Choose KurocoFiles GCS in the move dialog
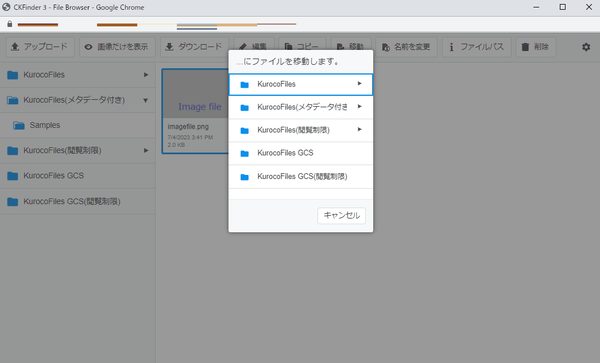The image size is (600, 363). click(x=301, y=153)
